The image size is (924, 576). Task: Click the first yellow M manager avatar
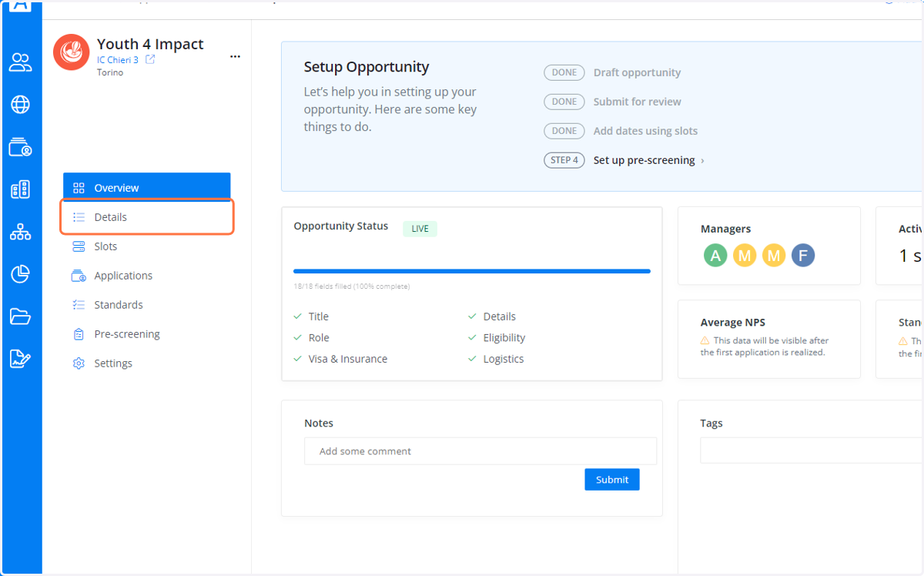745,256
